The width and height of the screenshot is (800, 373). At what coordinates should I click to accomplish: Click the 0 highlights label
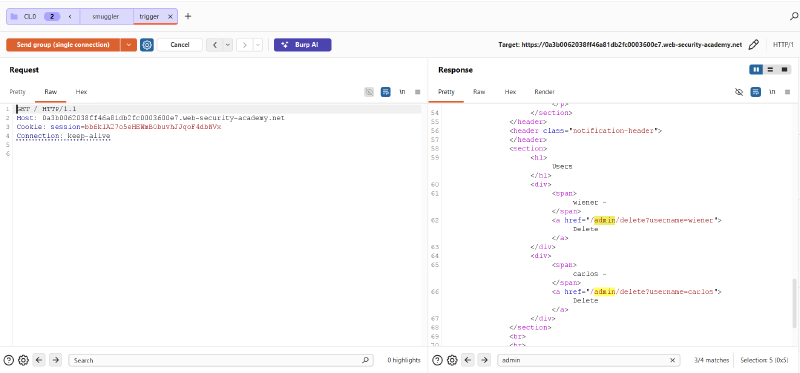pyautogui.click(x=404, y=360)
